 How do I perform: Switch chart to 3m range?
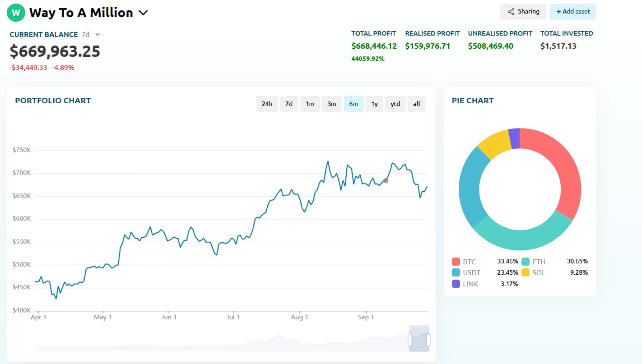(x=331, y=104)
